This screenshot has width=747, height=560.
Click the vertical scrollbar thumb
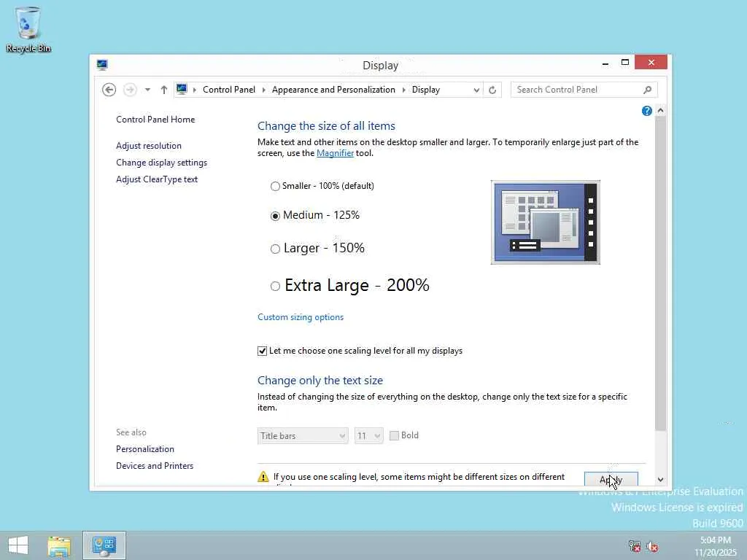coord(660,273)
